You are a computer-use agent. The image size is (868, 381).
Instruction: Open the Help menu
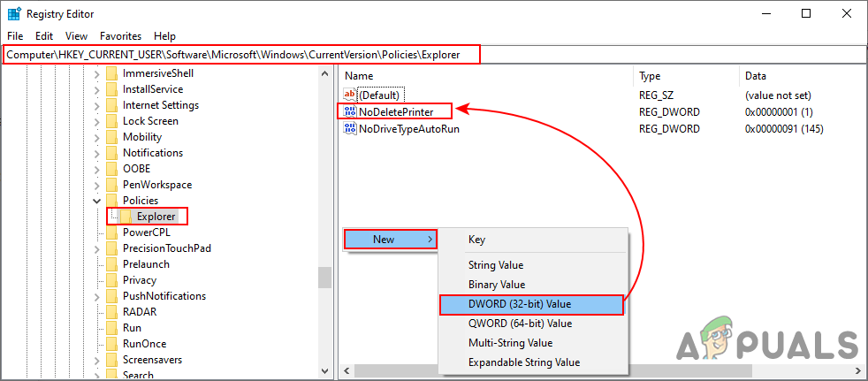(165, 36)
